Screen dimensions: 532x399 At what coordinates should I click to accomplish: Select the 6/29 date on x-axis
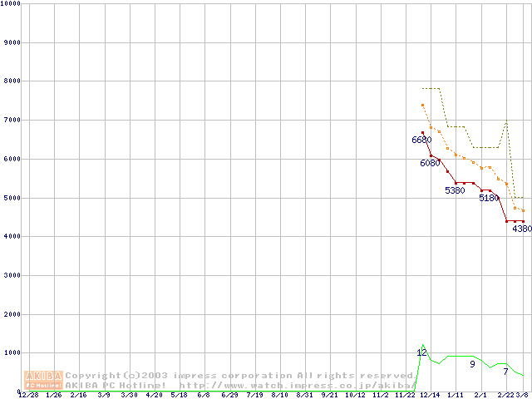[229, 395]
